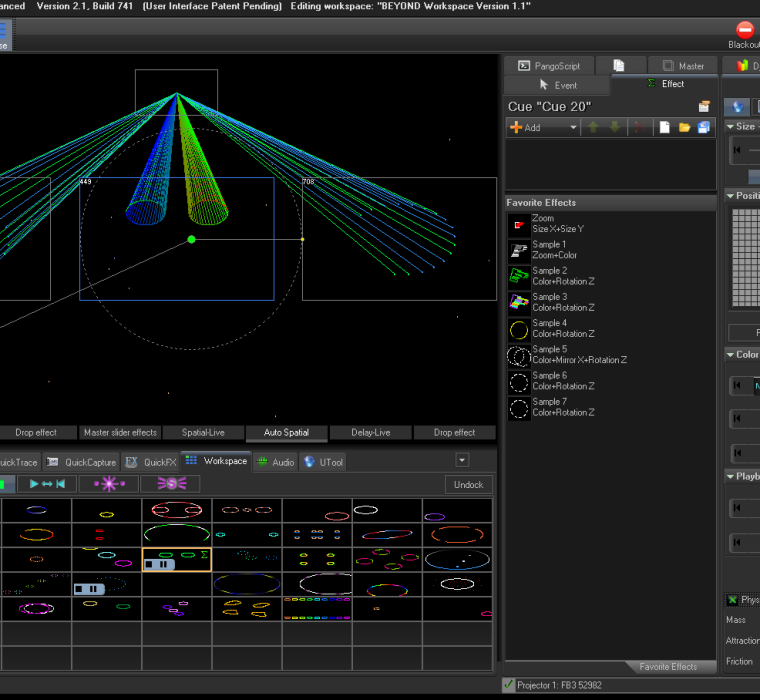Open an effect file with the folder icon
This screenshot has width=760, height=700.
coord(685,127)
